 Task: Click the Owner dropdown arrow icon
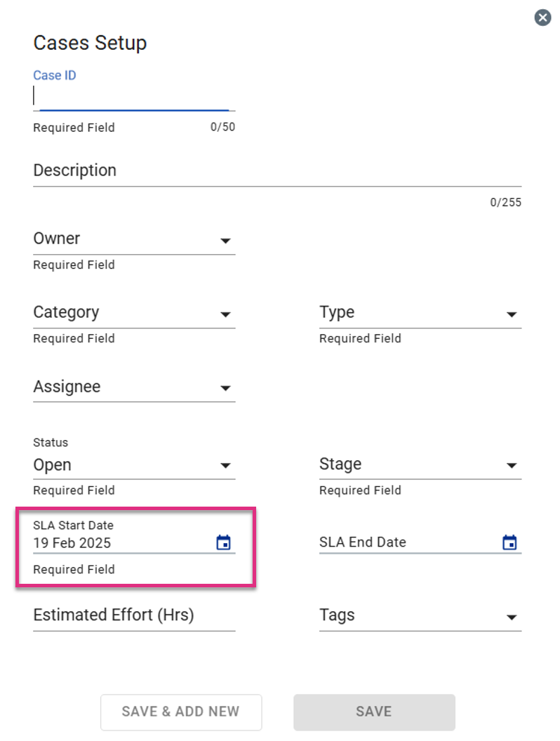(x=225, y=241)
